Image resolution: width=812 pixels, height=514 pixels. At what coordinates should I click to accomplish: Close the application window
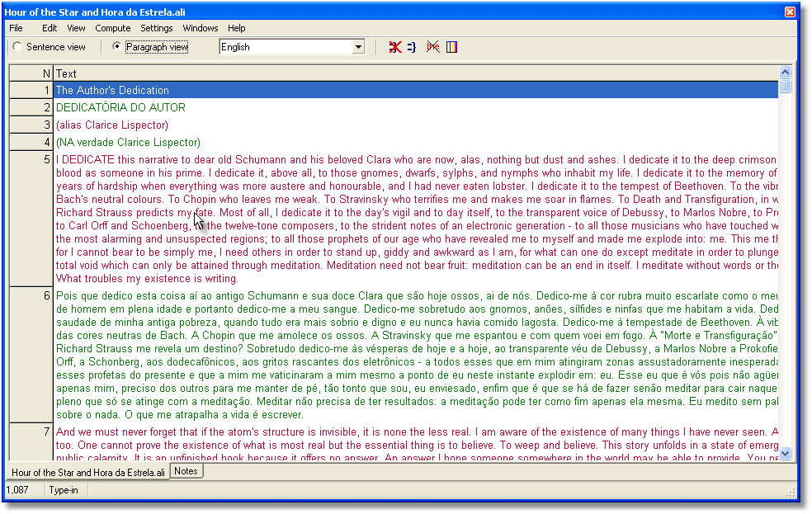790,12
